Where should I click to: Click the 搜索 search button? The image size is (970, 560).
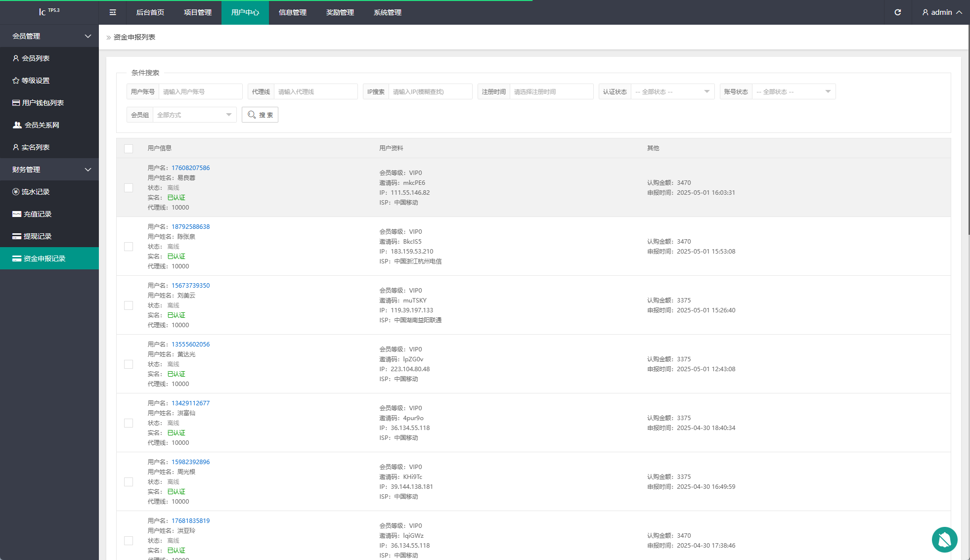pos(260,115)
